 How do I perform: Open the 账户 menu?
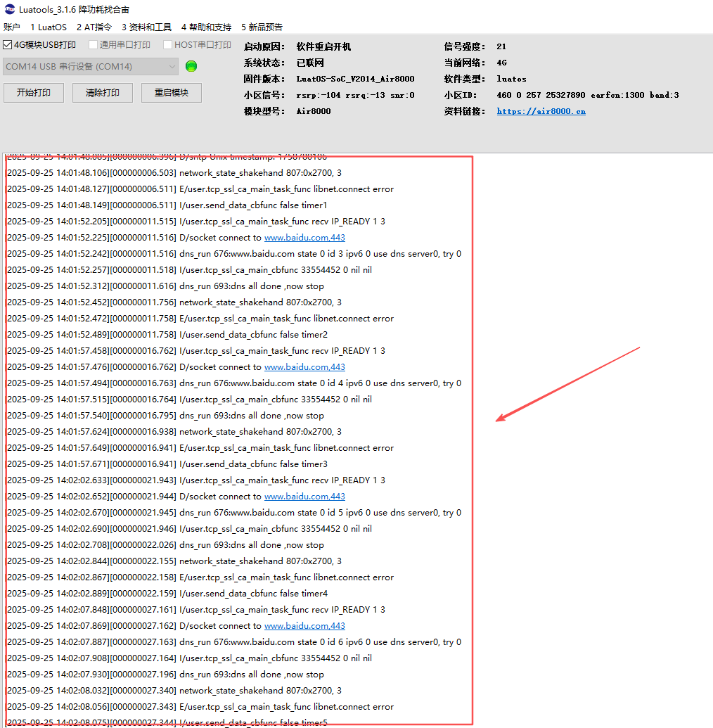[x=12, y=27]
